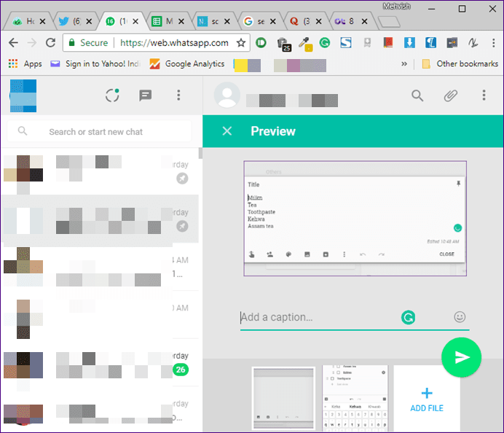Open a new tab button
This screenshot has width=504, height=433.
pyautogui.click(x=389, y=22)
